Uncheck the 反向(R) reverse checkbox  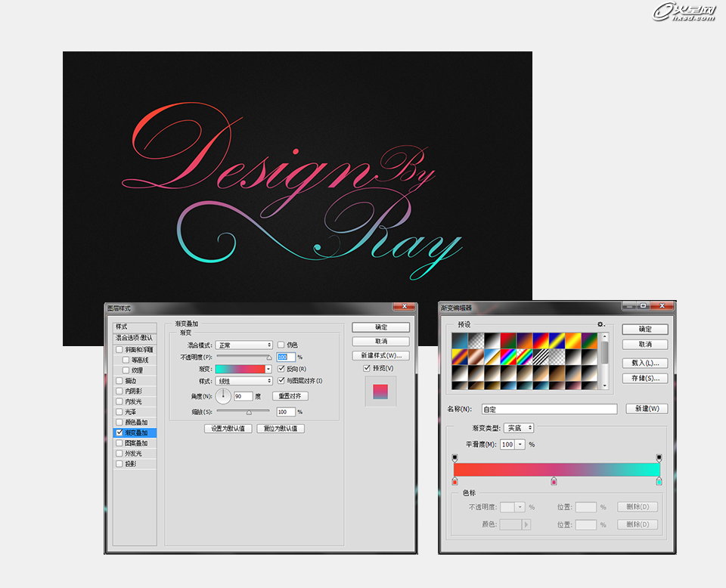tap(281, 369)
